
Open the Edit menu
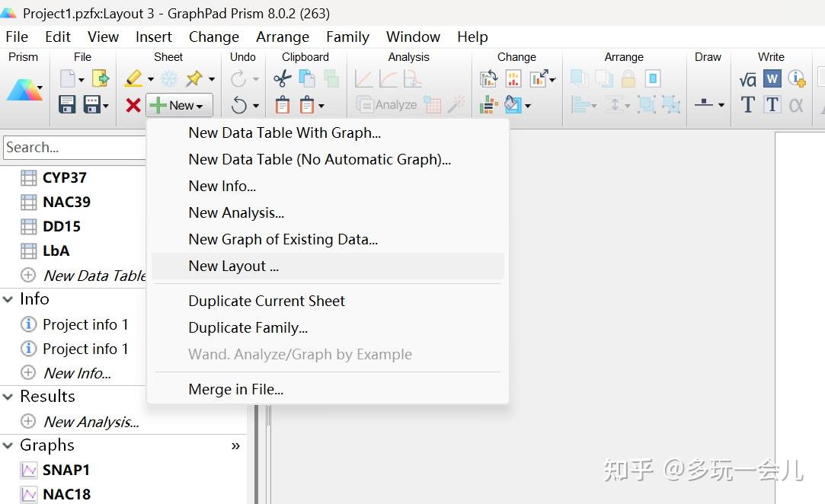coord(57,37)
